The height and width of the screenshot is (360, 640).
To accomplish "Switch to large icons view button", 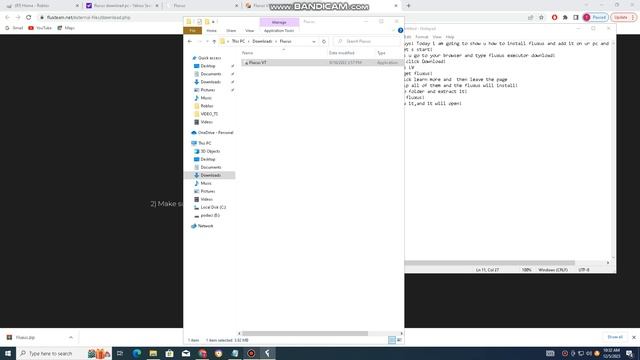I will (x=399, y=340).
